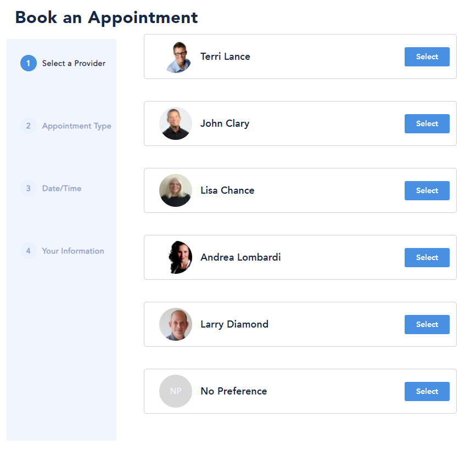Click Andrea Lombardi's profile photo
Viewport: 476px width, 451px height.
tap(176, 257)
